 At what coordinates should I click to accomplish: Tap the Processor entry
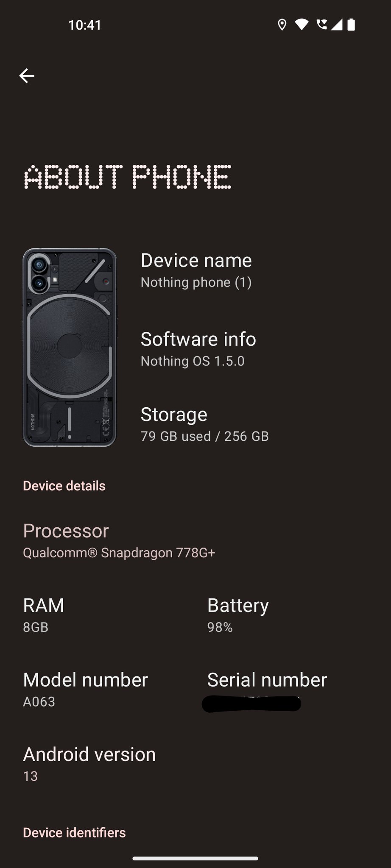point(119,540)
